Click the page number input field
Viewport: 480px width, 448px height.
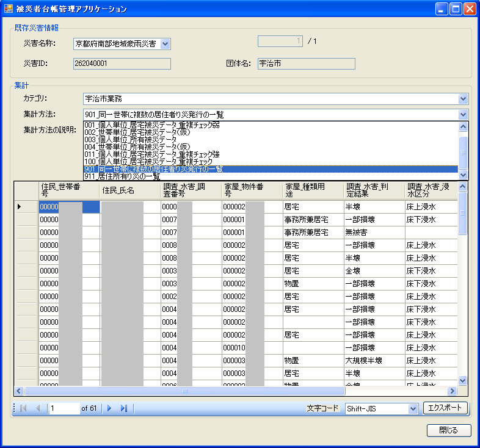coord(64,408)
